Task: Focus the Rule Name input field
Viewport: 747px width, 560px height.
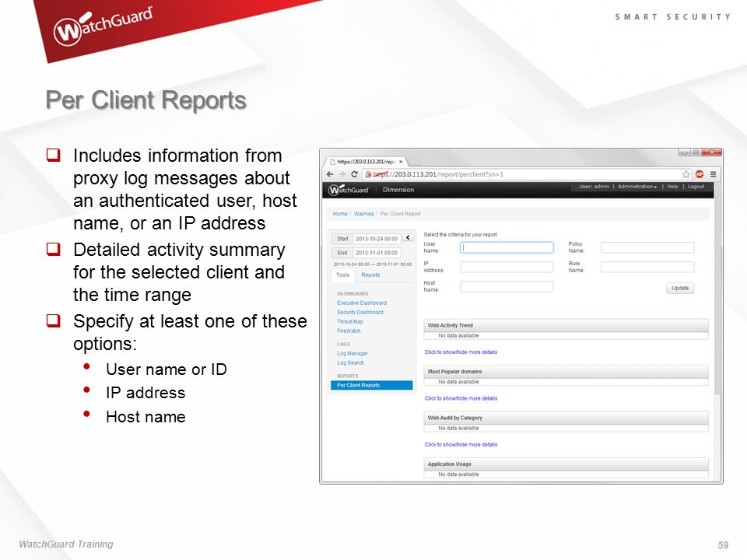Action: [647, 267]
